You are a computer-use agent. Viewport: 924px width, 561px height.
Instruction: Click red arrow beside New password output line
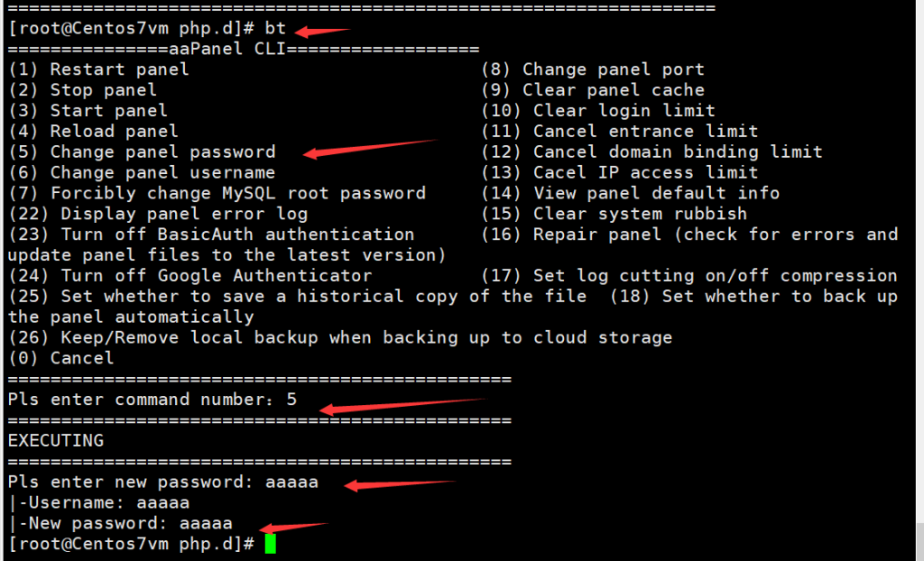(x=293, y=527)
